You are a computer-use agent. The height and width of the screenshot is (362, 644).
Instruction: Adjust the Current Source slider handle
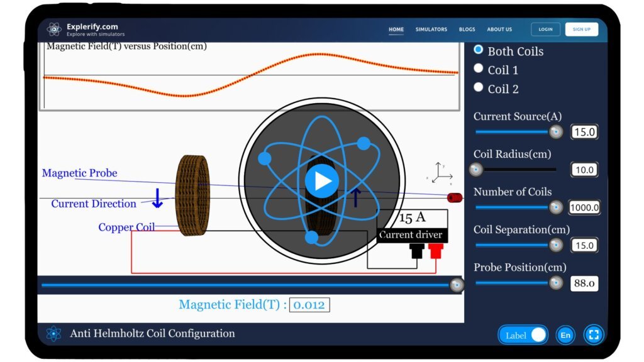coord(556,132)
